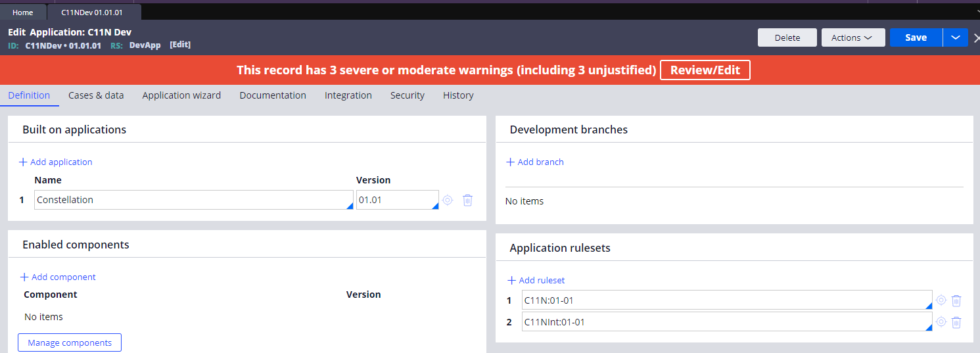Click the version field showing 01.01

pos(394,200)
